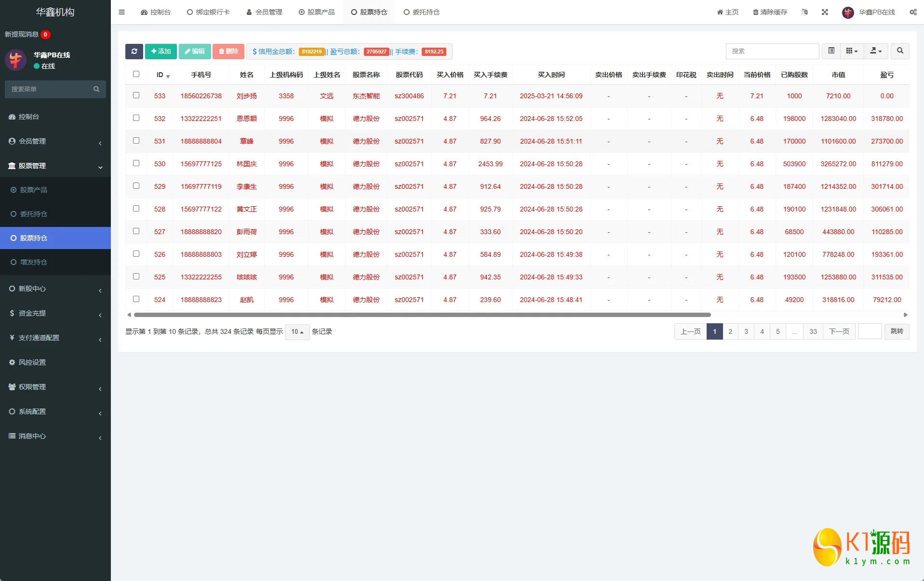The image size is (924, 581).
Task: Click the 华鑫PB在线 avatar in the top bar
Action: click(848, 13)
